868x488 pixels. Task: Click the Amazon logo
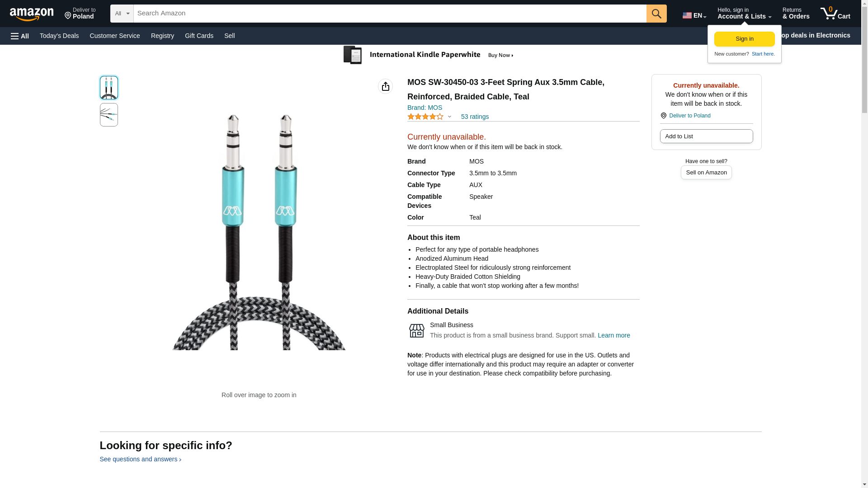[x=32, y=14]
